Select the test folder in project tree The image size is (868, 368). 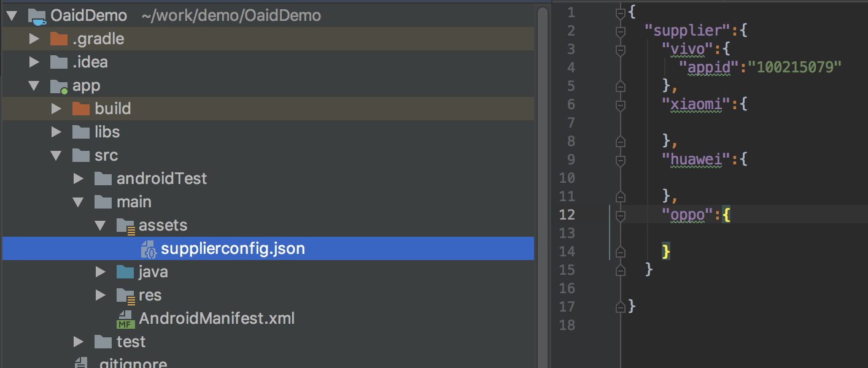tap(131, 342)
